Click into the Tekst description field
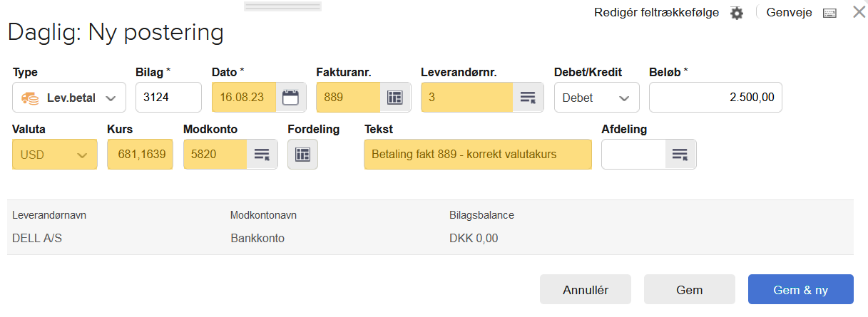Image resolution: width=868 pixels, height=317 pixels. 477,155
